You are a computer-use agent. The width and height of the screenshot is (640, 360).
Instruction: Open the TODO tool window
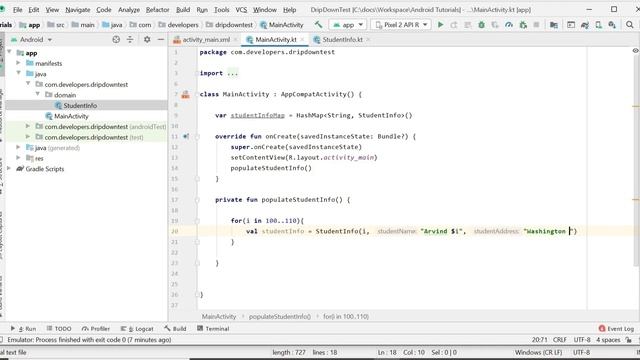[x=59, y=329]
